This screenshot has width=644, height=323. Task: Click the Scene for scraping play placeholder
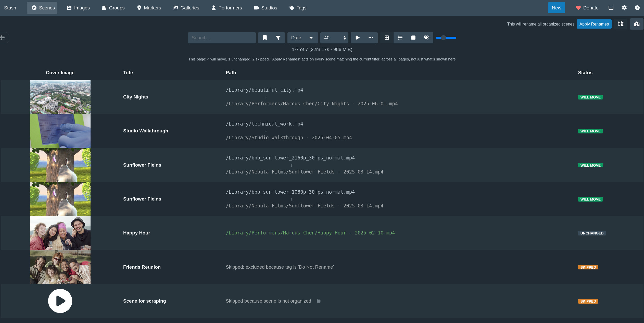pos(60,301)
